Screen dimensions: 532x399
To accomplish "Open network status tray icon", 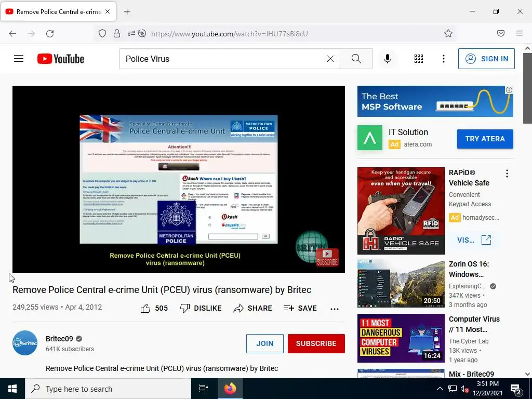I will (453, 389).
